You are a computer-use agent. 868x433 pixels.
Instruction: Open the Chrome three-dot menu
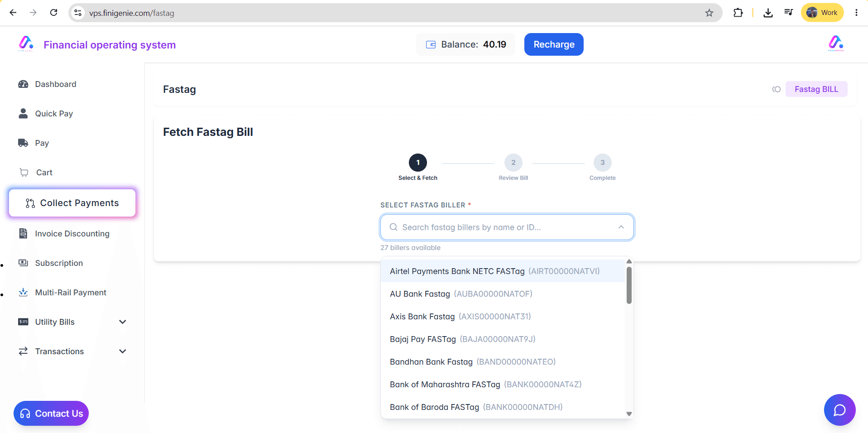click(856, 13)
